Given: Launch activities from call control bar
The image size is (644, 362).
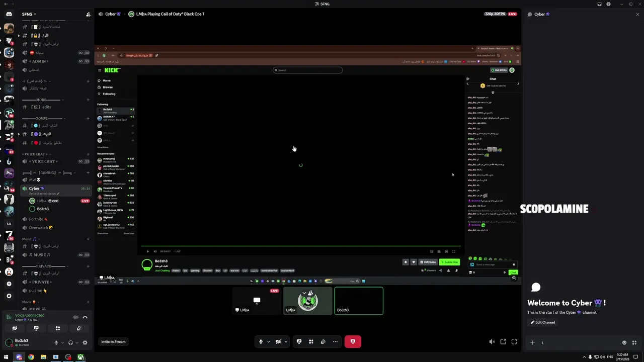Looking at the screenshot, I should (311, 342).
